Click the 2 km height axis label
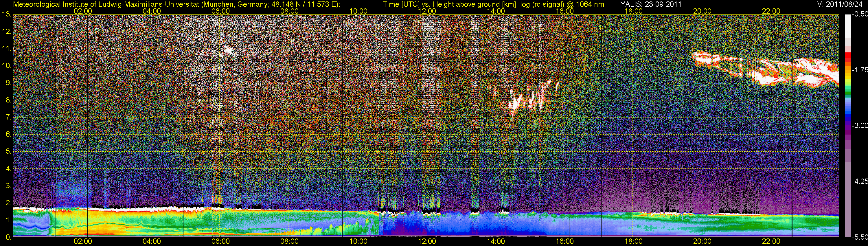Image resolution: width=868 pixels, height=246 pixels. (x=8, y=203)
